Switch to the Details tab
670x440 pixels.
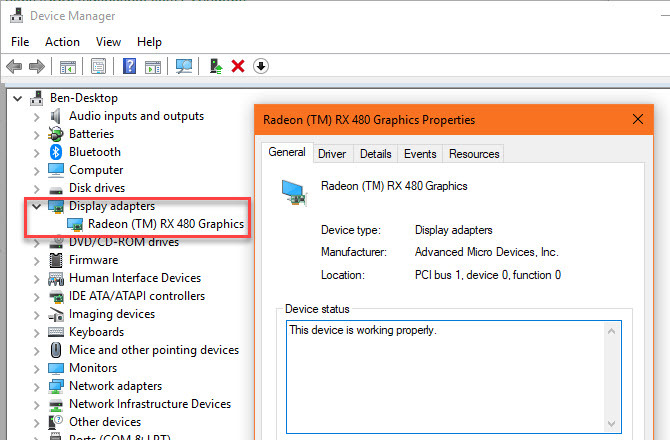[x=376, y=154]
